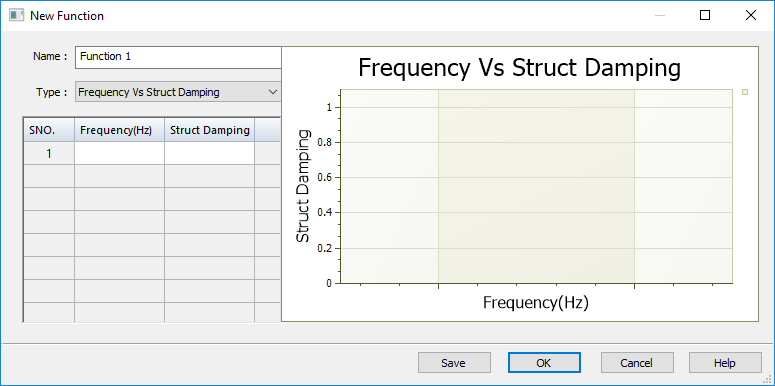Dismiss the dialog with Cancel
Screen dimensions: 775x386
point(637,363)
